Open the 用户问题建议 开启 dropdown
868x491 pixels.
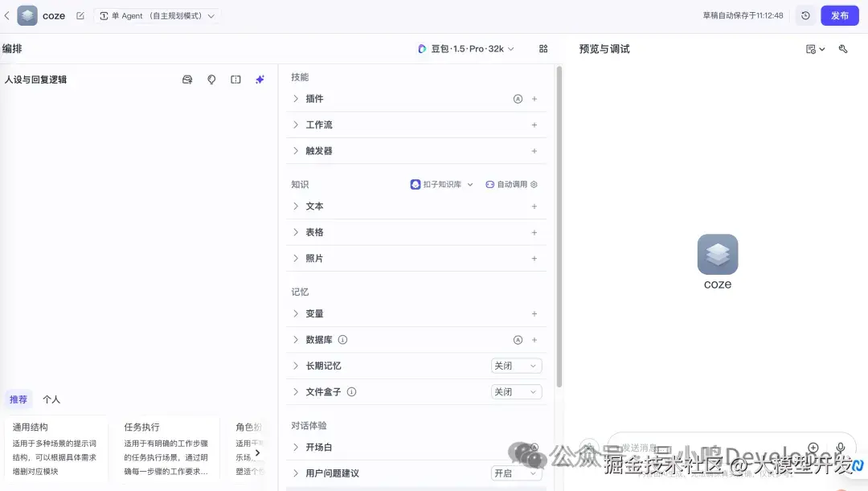pyautogui.click(x=516, y=473)
